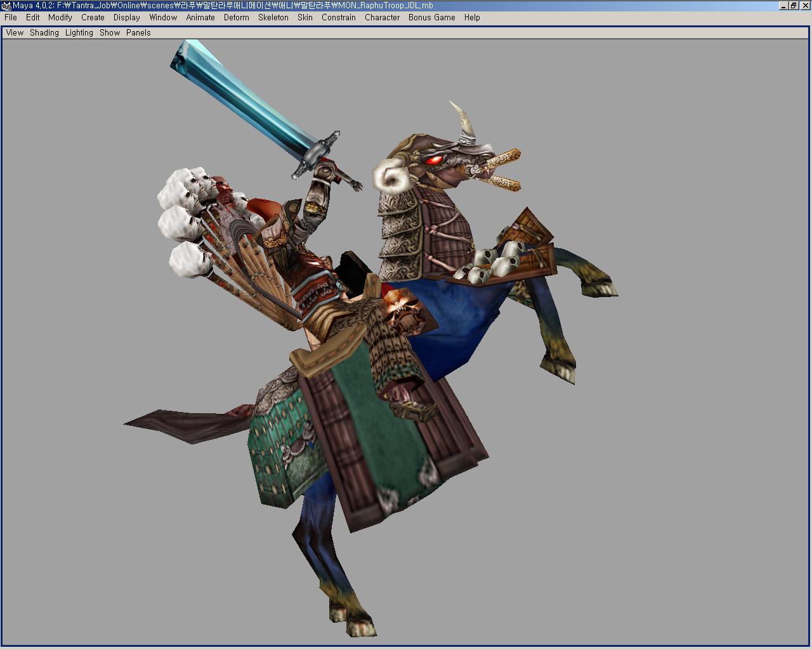The width and height of the screenshot is (812, 650).
Task: Open the Deform menu
Action: (x=236, y=18)
